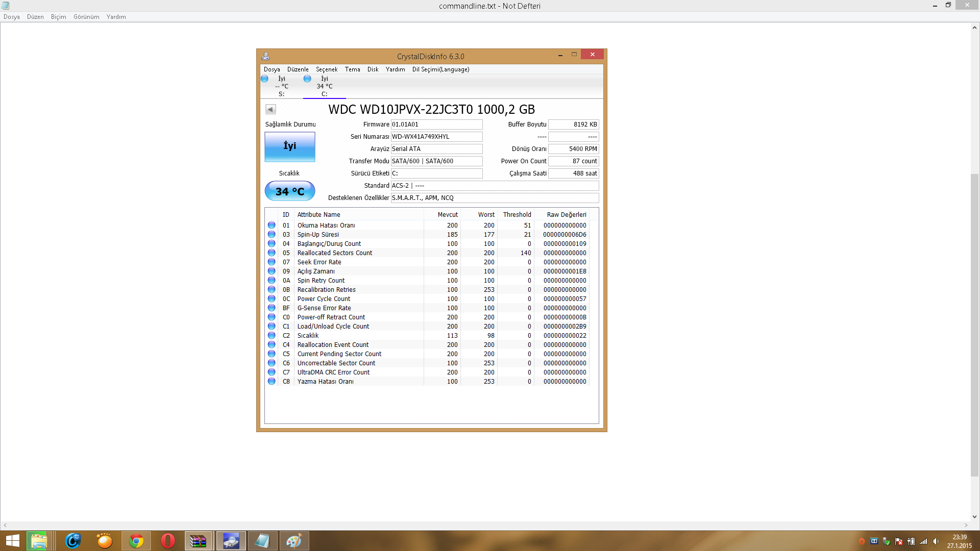This screenshot has width=980, height=551.
Task: Click the blue circle icon for ID C2
Action: [x=273, y=335]
